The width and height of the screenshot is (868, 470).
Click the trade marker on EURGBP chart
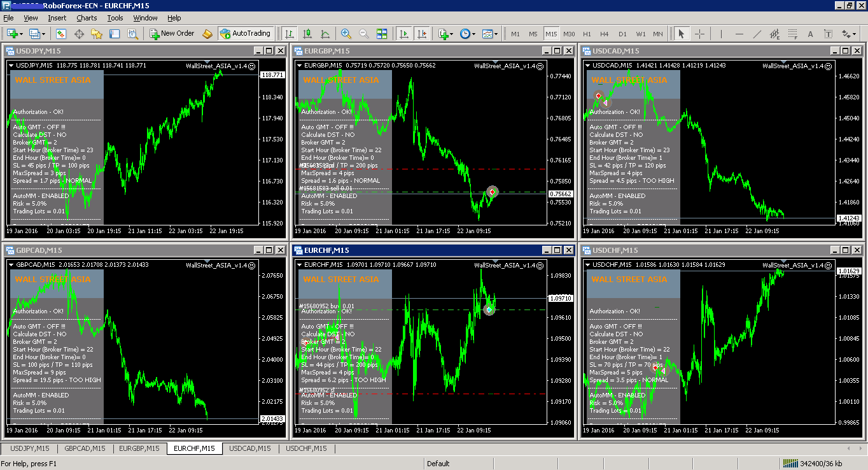pyautogui.click(x=492, y=192)
